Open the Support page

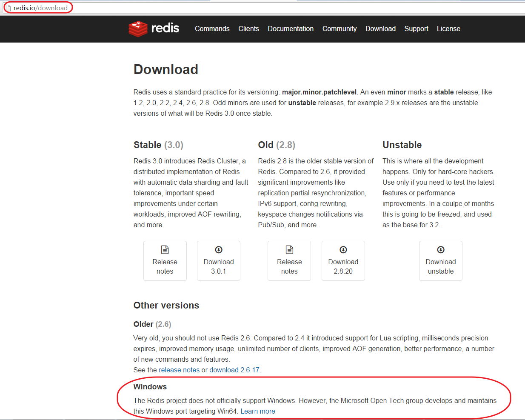pyautogui.click(x=416, y=29)
